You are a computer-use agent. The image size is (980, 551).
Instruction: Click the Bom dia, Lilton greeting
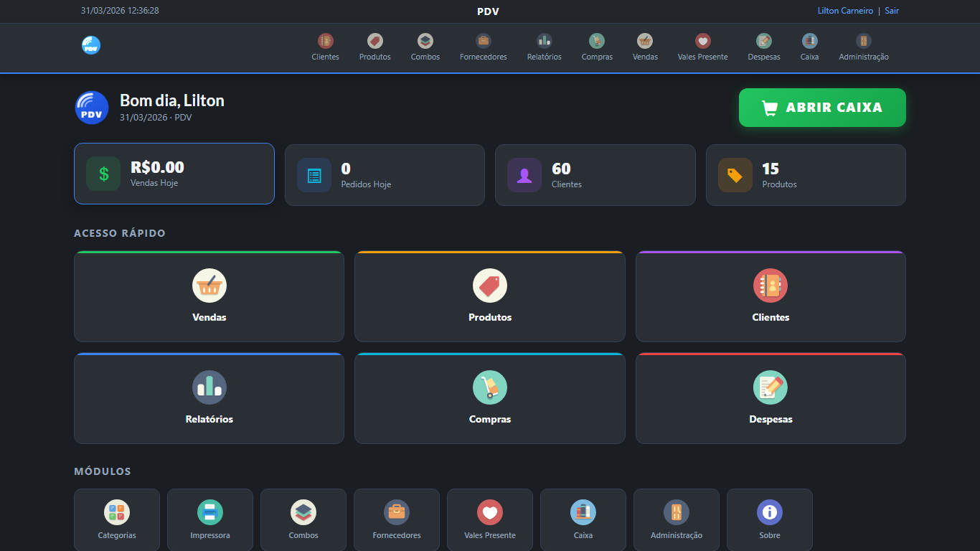(172, 100)
